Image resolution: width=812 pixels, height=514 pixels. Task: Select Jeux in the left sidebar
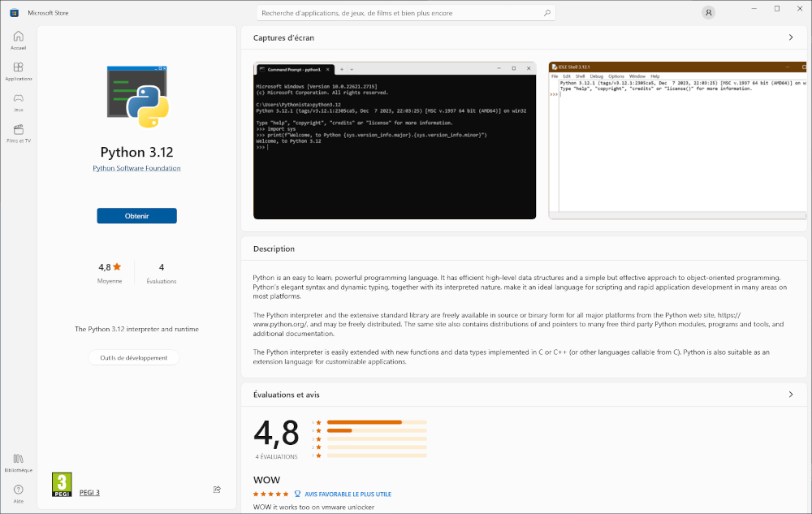(x=18, y=100)
